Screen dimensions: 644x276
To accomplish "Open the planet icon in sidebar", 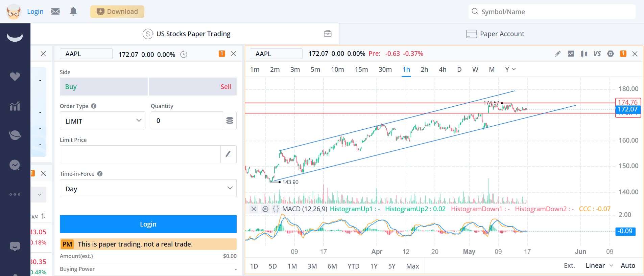I will (x=15, y=135).
